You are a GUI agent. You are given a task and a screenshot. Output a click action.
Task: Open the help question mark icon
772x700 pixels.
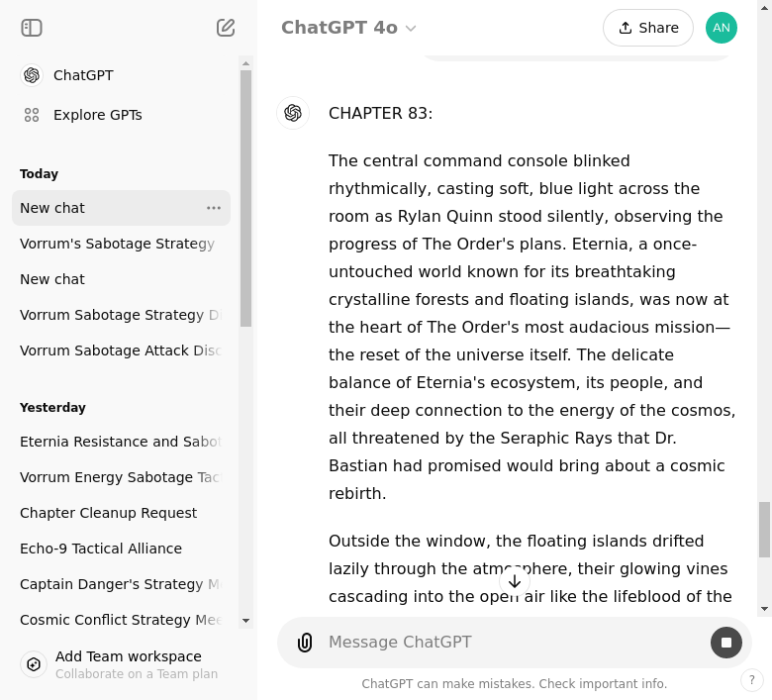pos(752,680)
